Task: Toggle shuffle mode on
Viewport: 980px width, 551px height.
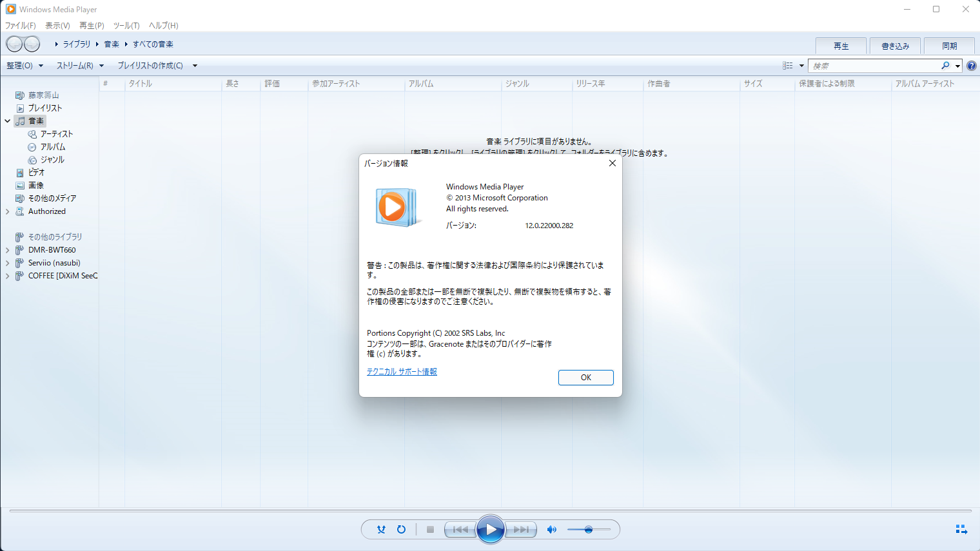Action: point(381,530)
